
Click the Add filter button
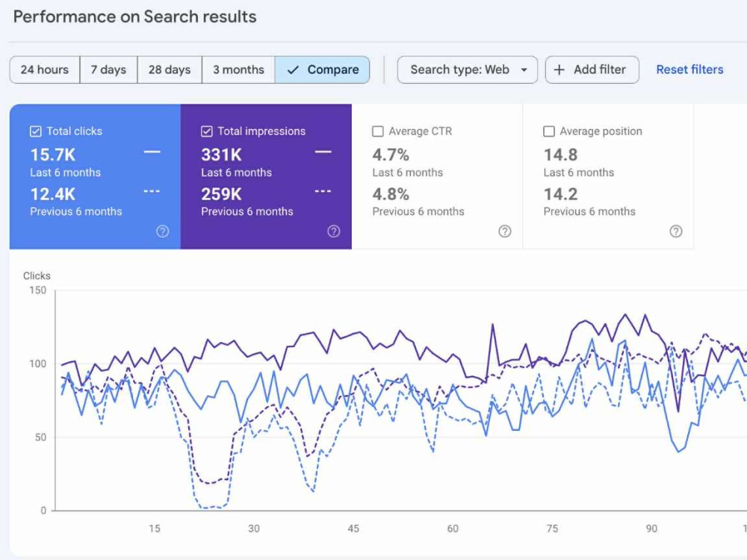pyautogui.click(x=592, y=69)
